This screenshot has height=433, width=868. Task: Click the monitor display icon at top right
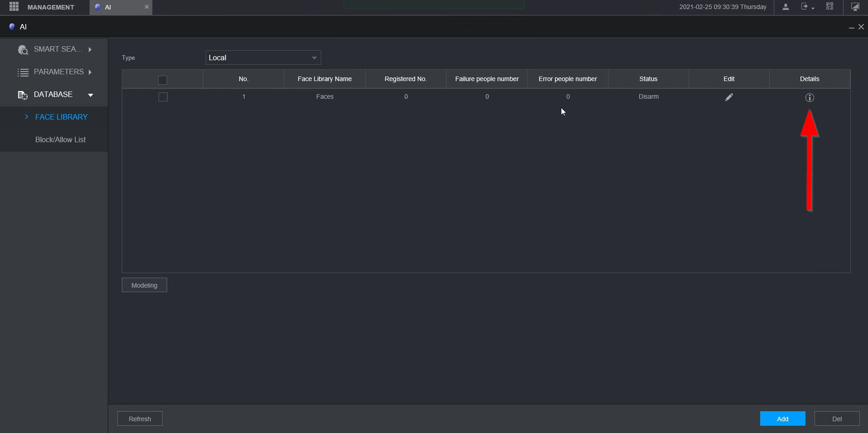click(856, 7)
